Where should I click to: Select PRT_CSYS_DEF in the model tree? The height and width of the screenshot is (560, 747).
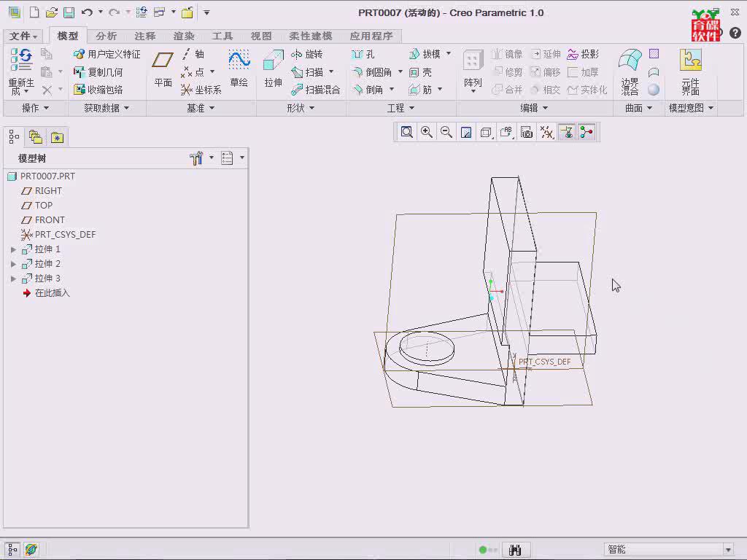click(58, 234)
